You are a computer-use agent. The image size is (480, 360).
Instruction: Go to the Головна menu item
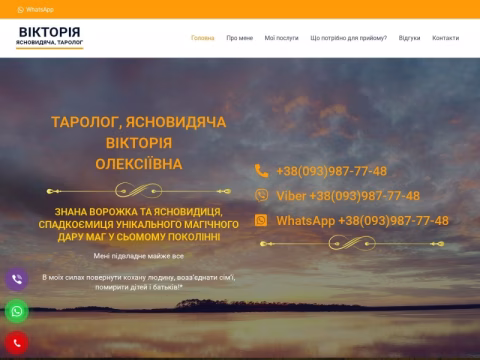coord(203,38)
